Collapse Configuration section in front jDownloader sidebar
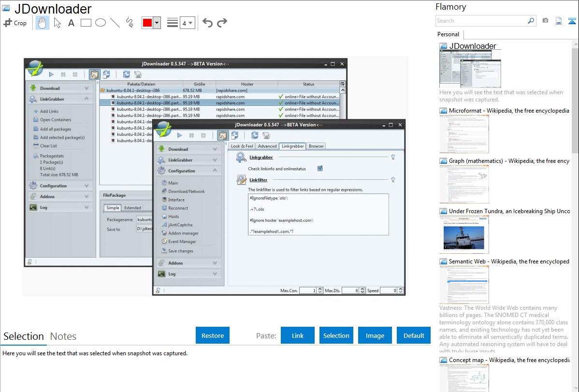This screenshot has height=392, width=579. [x=188, y=171]
